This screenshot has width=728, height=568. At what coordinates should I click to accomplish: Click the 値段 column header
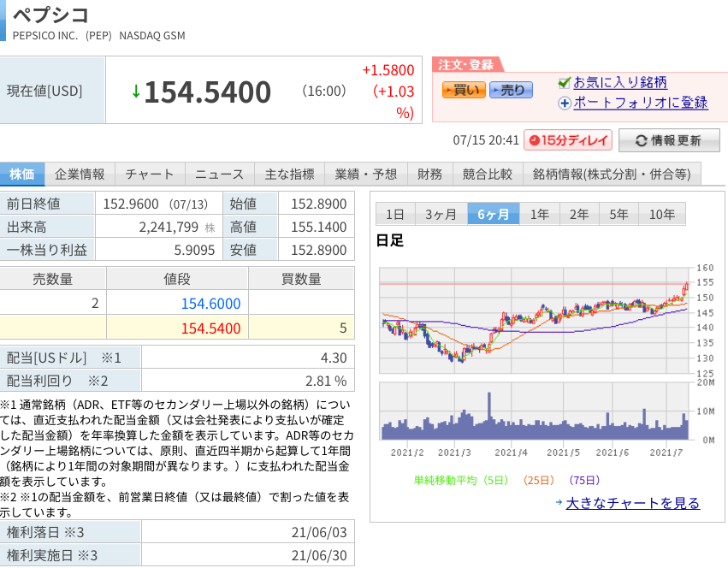click(177, 279)
